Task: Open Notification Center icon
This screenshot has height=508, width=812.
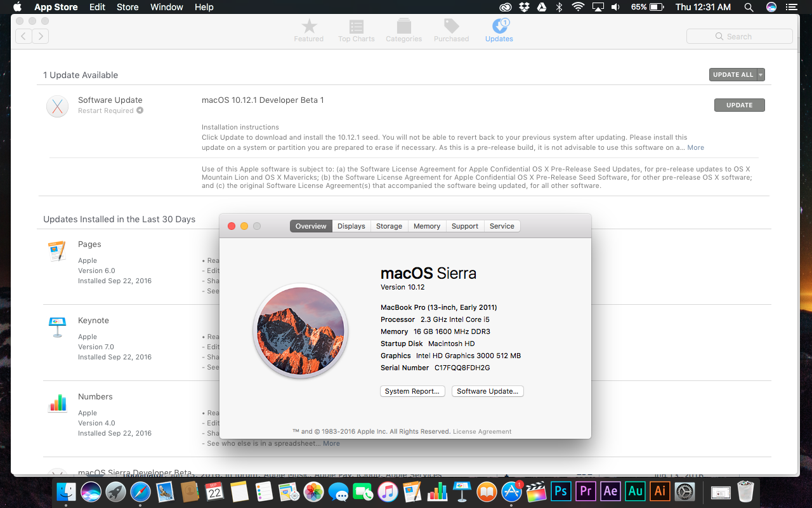Action: [790, 7]
